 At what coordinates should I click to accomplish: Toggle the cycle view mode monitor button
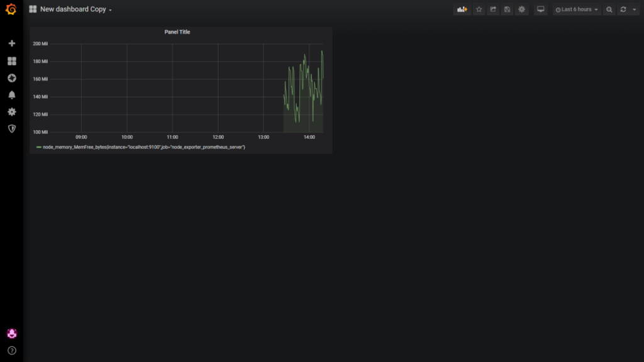coord(540,9)
